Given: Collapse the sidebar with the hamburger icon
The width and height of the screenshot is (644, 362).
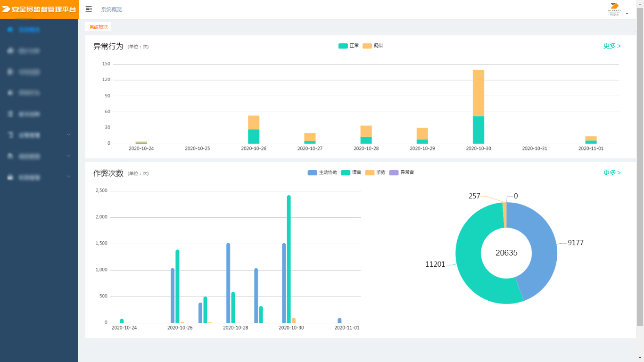Looking at the screenshot, I should 89,9.
